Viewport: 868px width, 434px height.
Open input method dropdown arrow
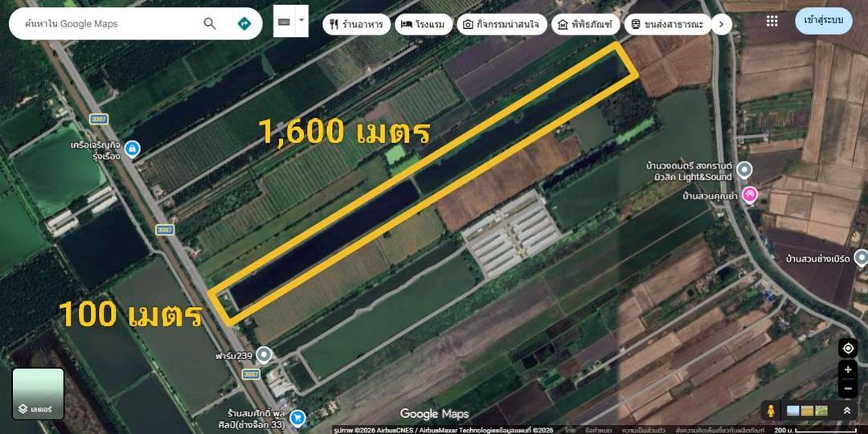click(x=301, y=20)
